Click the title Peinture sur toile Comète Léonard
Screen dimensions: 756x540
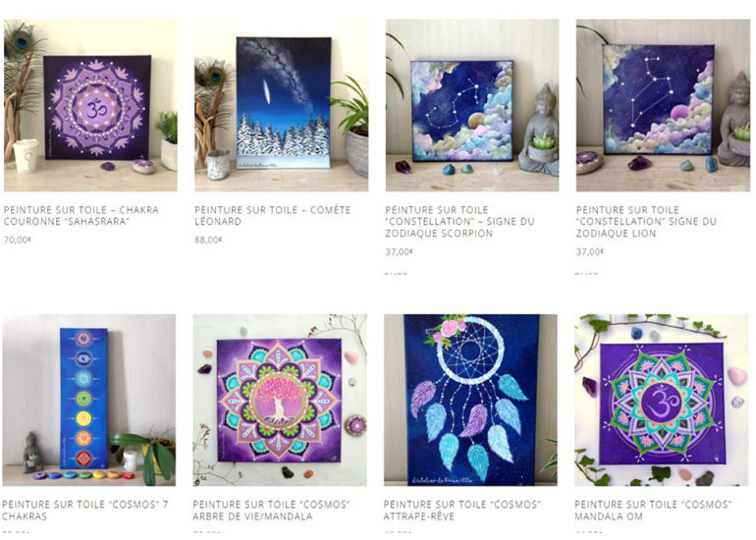coord(273,216)
